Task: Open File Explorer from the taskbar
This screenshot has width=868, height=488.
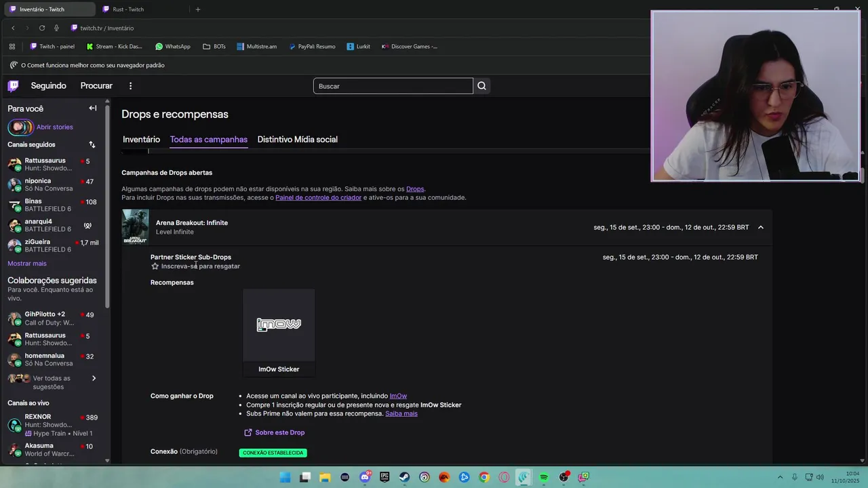Action: (x=325, y=477)
